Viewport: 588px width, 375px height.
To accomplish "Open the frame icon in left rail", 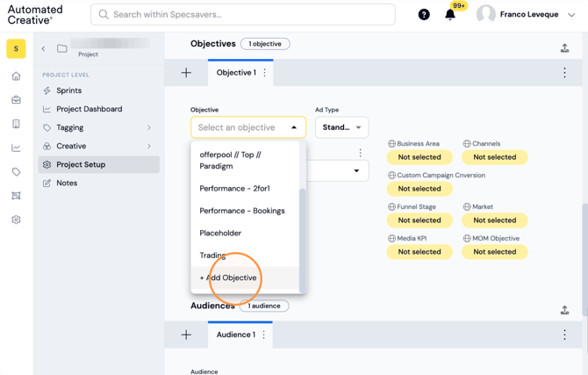I will (x=16, y=196).
